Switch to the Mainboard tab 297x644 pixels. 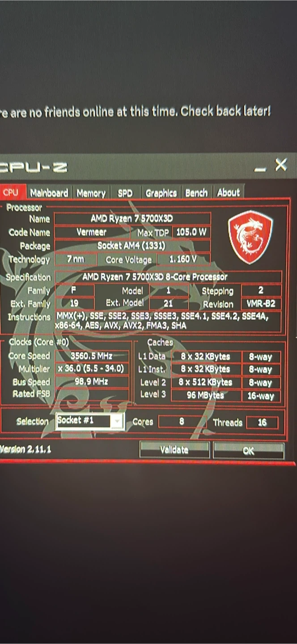point(49,193)
